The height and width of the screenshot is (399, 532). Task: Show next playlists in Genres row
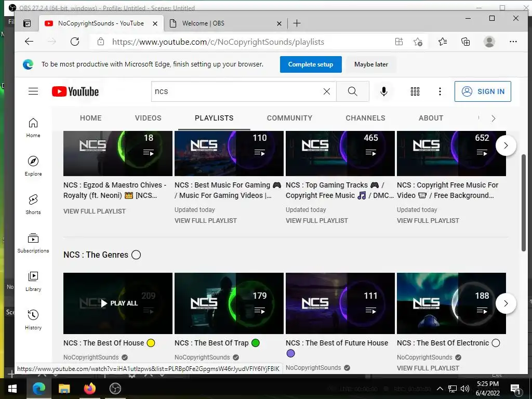coord(506,303)
